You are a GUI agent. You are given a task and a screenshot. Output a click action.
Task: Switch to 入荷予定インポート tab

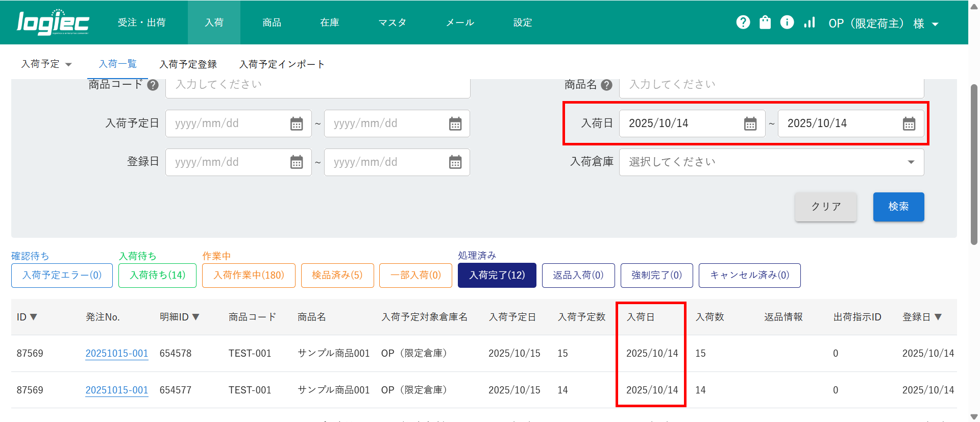(x=282, y=64)
